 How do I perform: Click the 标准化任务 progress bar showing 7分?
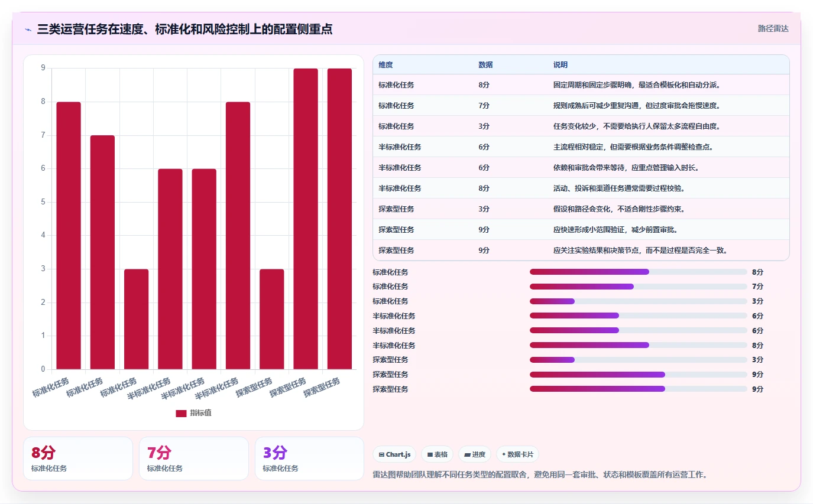(639, 287)
